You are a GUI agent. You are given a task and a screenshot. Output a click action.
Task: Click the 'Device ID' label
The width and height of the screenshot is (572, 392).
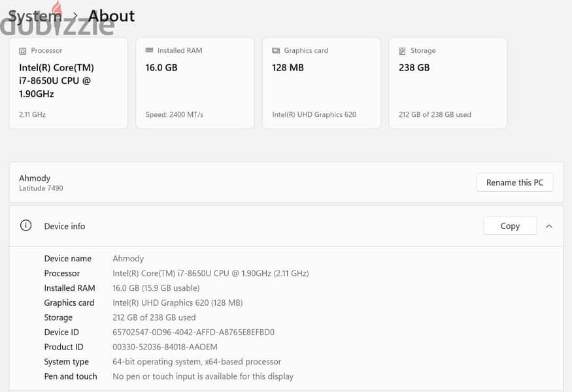point(61,332)
